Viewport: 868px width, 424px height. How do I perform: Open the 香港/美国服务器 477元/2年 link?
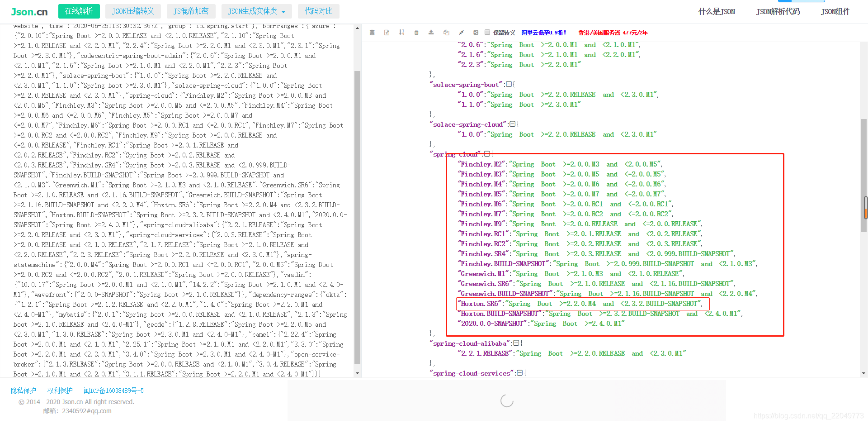coord(613,33)
